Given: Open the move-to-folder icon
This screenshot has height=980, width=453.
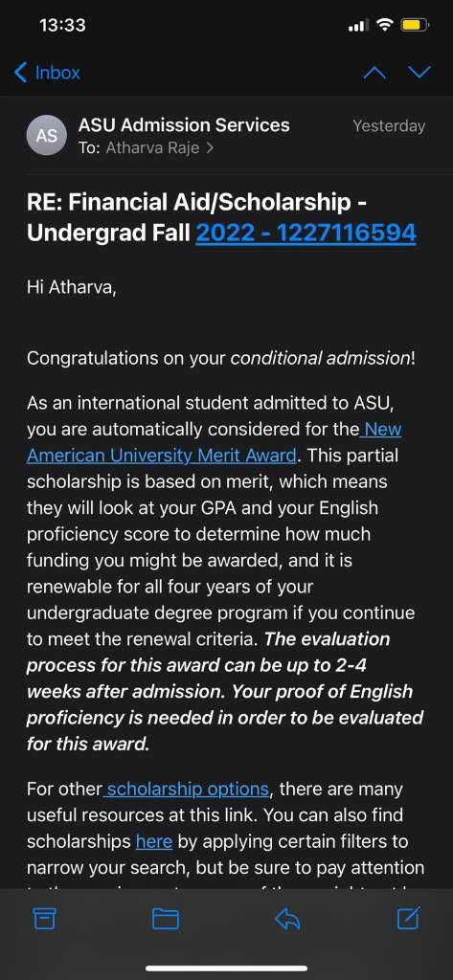Looking at the screenshot, I should (x=166, y=918).
